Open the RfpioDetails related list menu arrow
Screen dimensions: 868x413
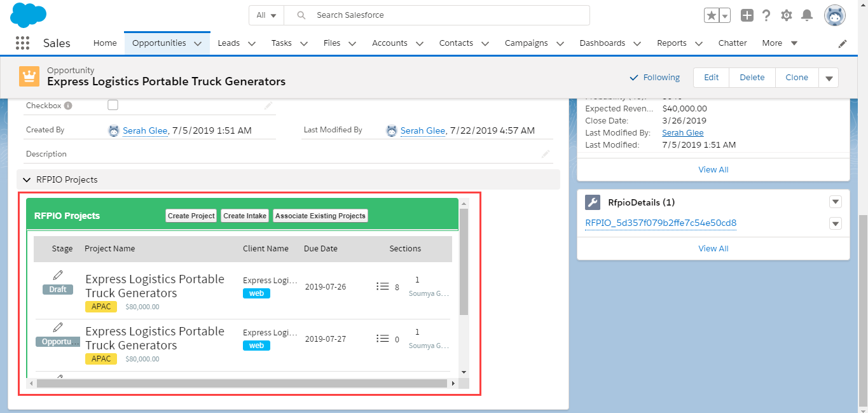[836, 202]
